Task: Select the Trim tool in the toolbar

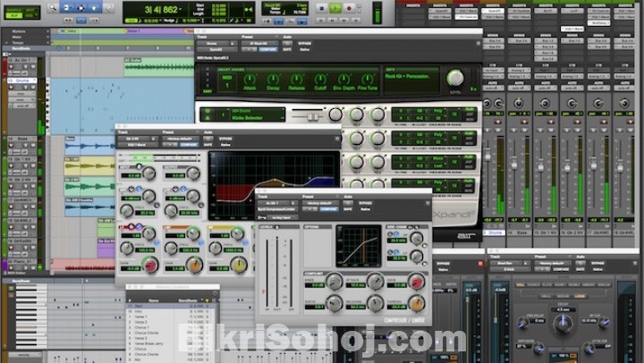Action: coord(68,7)
